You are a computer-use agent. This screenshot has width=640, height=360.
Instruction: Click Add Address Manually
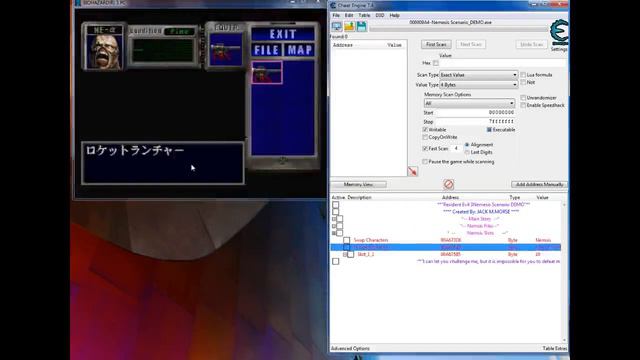(539, 184)
